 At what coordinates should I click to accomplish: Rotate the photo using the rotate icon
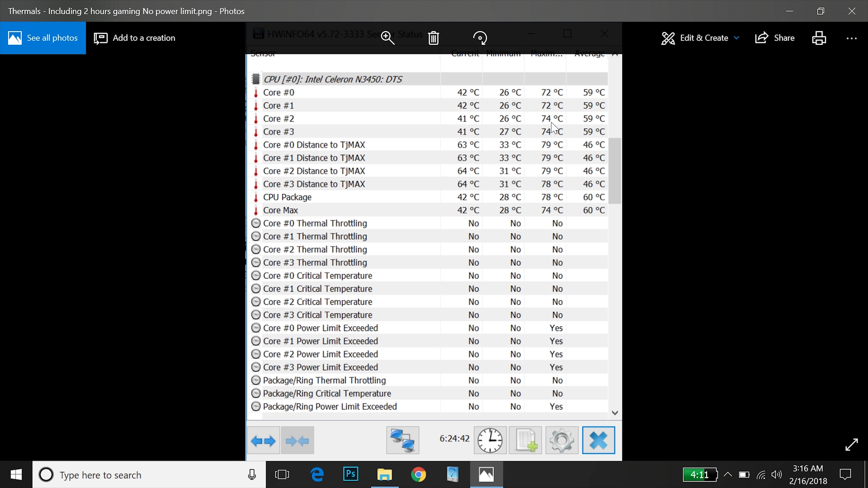[x=480, y=38]
